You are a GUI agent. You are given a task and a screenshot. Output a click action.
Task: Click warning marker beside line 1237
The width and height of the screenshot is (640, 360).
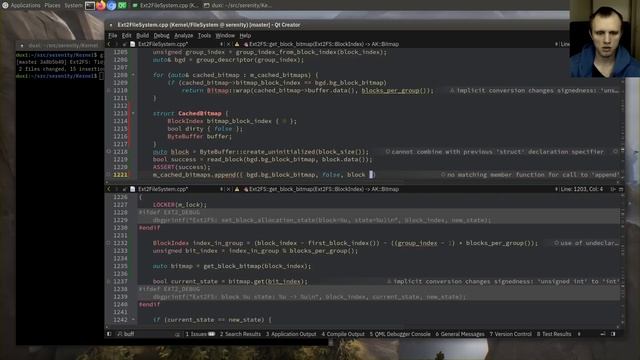109,281
